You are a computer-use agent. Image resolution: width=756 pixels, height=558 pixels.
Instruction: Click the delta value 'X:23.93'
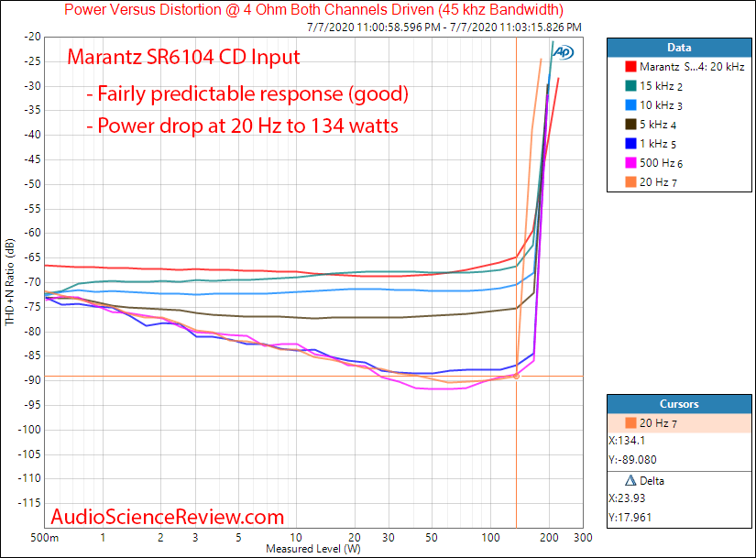627,498
